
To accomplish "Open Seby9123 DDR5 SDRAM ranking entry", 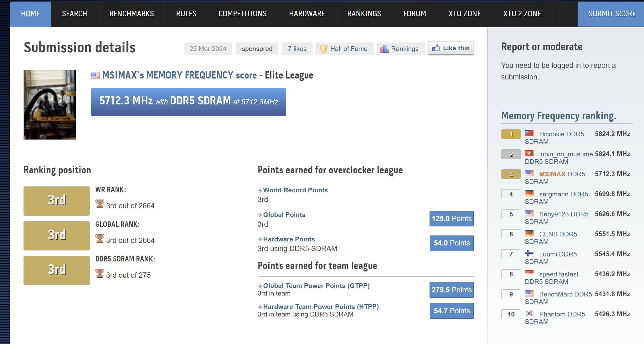I will click(557, 218).
